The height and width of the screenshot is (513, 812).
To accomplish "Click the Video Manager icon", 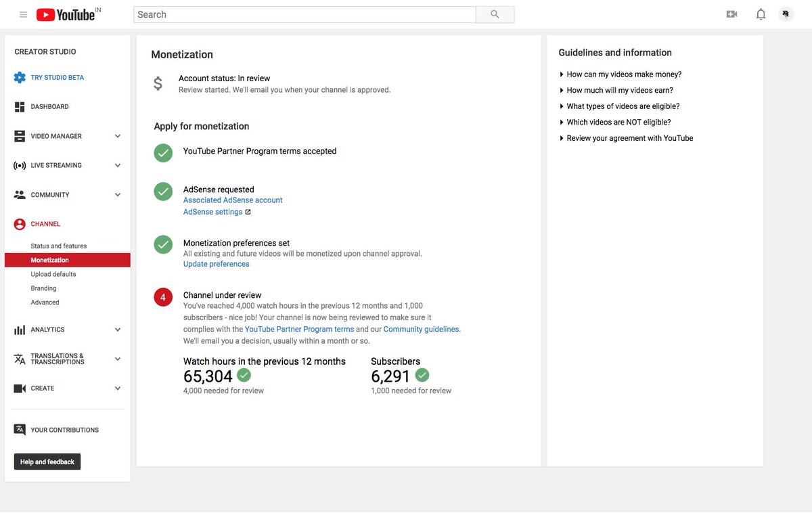I will click(20, 136).
